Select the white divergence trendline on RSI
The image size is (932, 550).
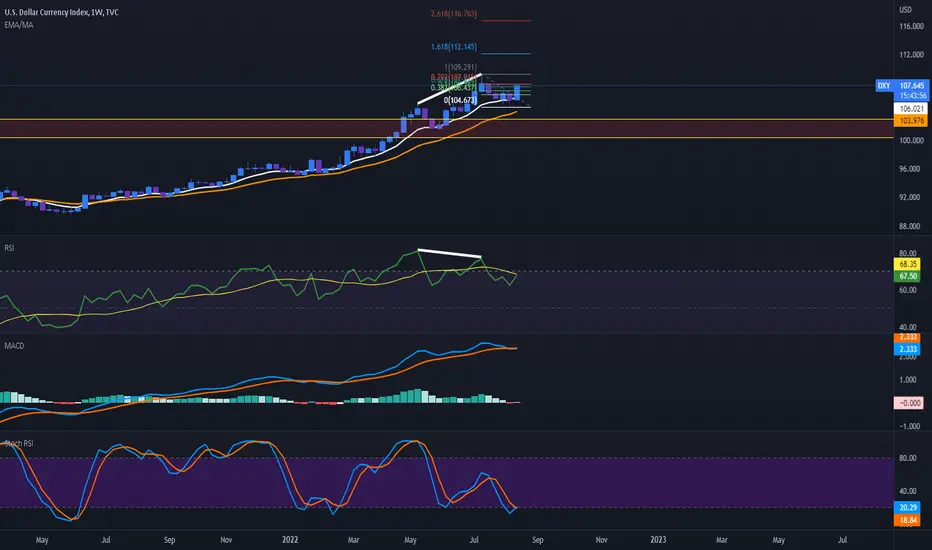click(x=449, y=253)
